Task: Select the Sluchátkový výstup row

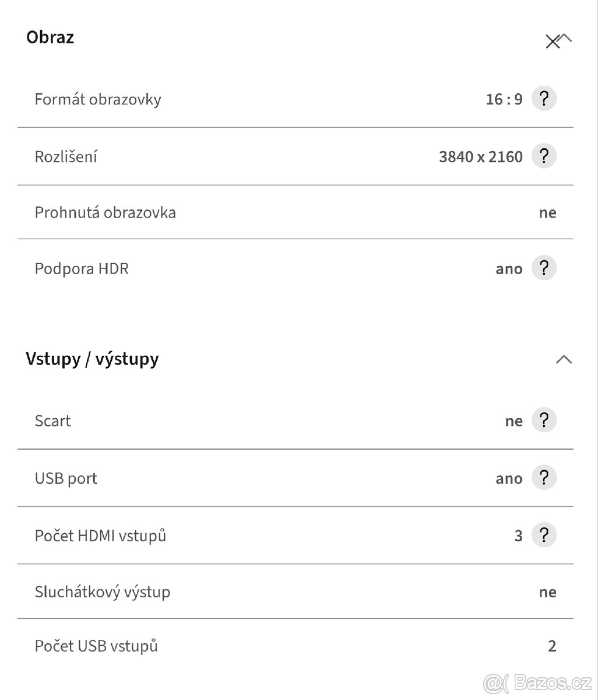Action: click(x=103, y=592)
